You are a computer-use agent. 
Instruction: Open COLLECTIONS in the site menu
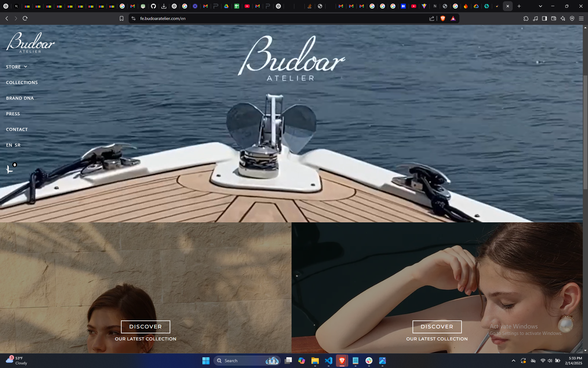(22, 82)
